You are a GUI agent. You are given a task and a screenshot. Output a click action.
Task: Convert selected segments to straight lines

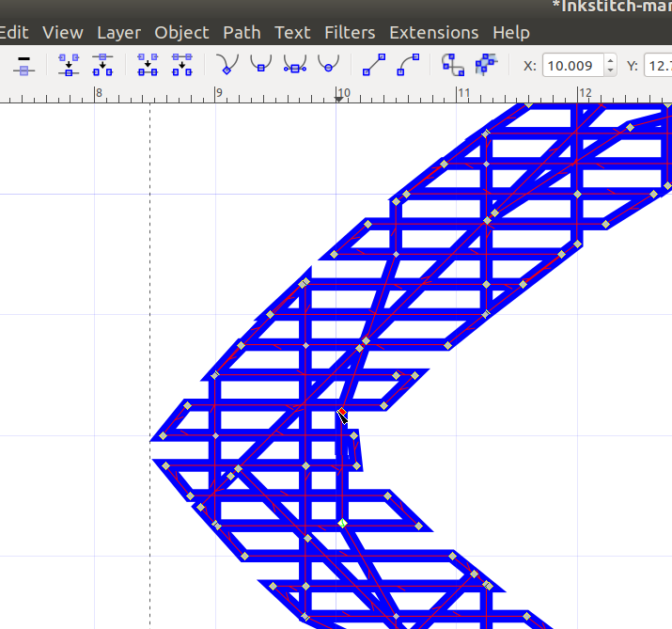pyautogui.click(x=374, y=64)
